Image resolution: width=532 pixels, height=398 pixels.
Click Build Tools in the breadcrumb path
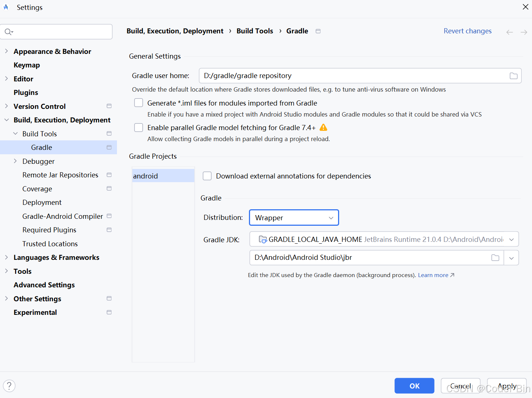click(x=254, y=31)
